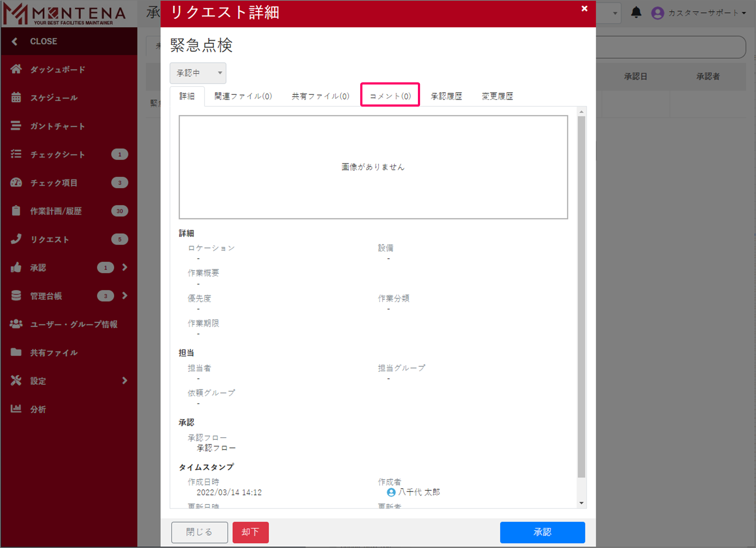Click the Analysis bar chart icon
Screen dimensions: 756x548
click(x=16, y=409)
